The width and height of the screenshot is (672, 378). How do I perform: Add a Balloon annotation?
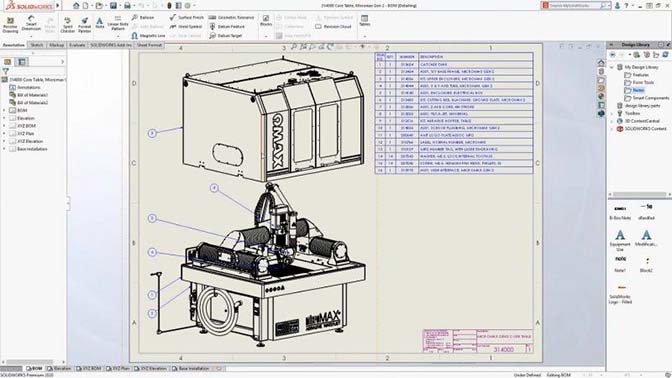click(143, 18)
